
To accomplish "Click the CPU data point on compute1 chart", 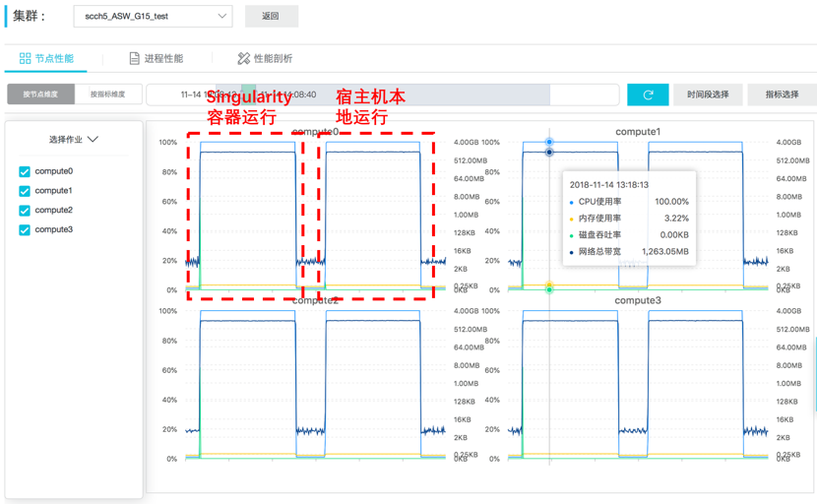I will (x=549, y=142).
